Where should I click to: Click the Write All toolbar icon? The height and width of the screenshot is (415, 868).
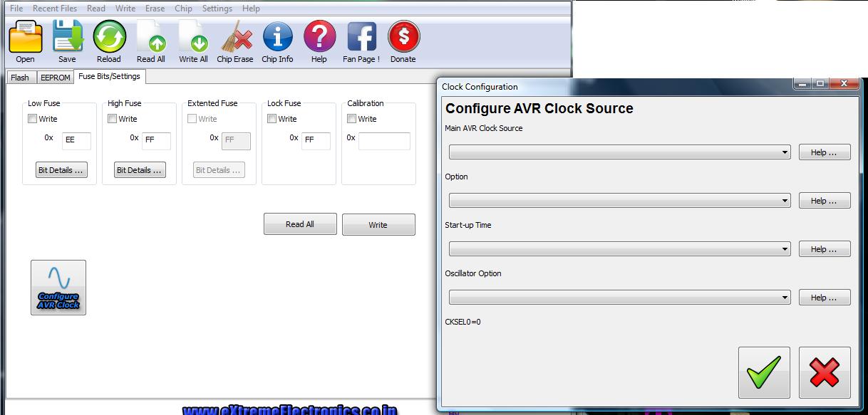coord(193,37)
